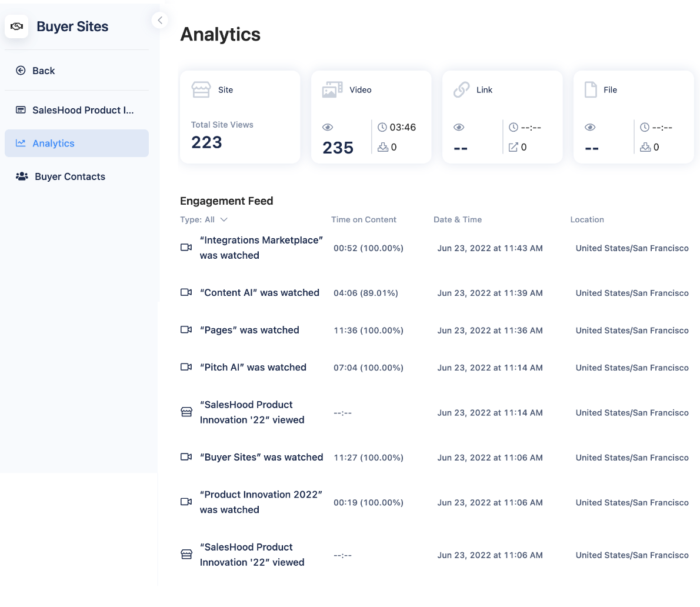Click "Pitch AI" was watched entry
This screenshot has height=607, width=700.
click(x=253, y=368)
